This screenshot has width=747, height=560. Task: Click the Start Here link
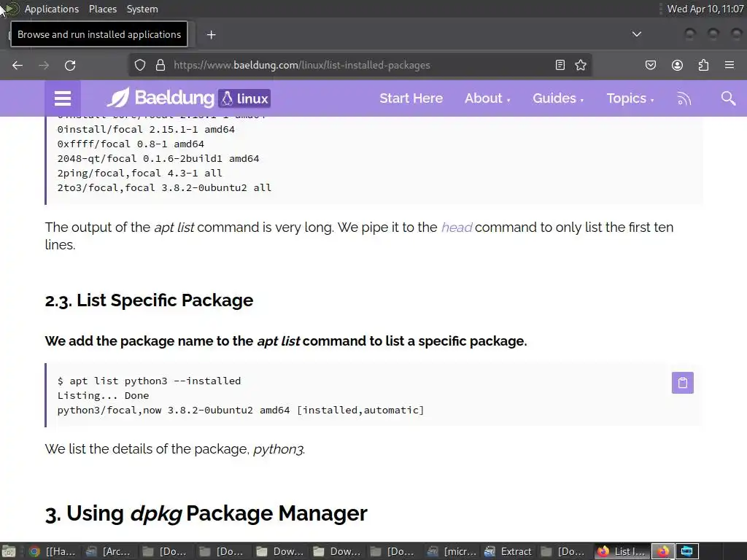tap(411, 98)
